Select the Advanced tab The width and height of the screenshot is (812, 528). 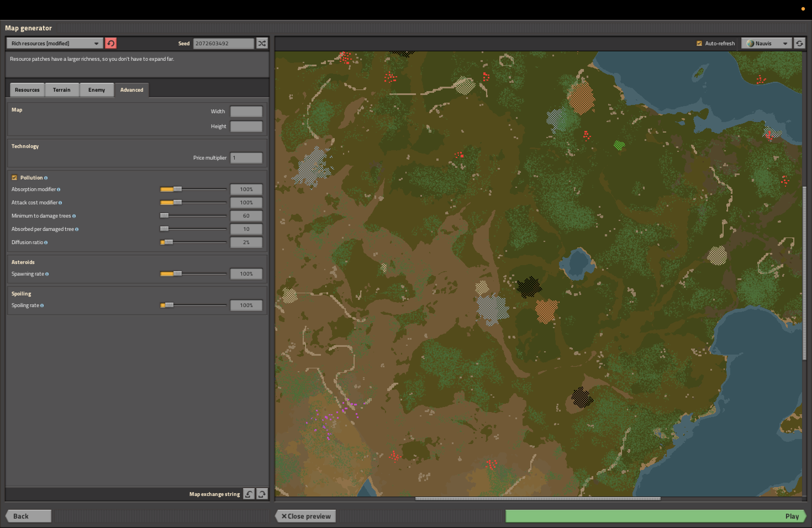[x=132, y=90]
